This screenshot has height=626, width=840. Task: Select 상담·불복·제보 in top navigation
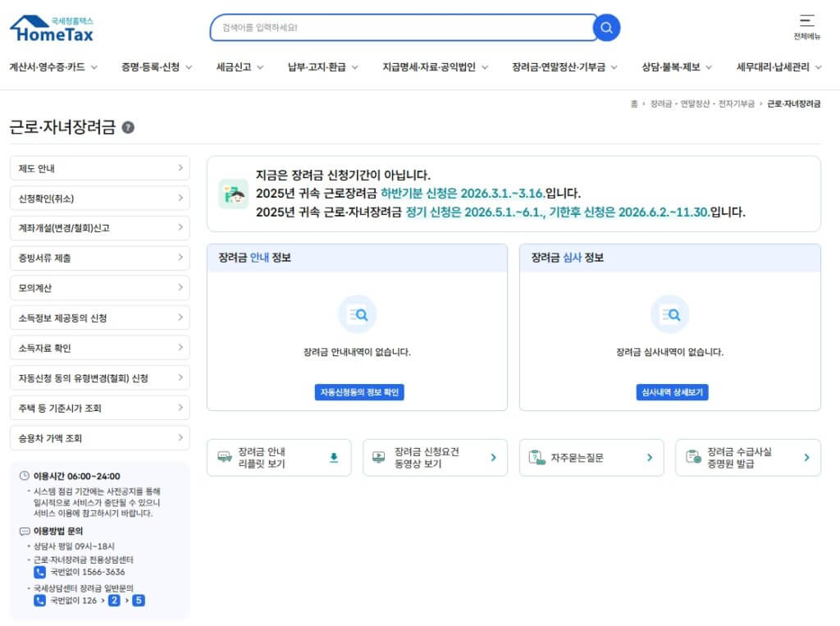(x=677, y=67)
